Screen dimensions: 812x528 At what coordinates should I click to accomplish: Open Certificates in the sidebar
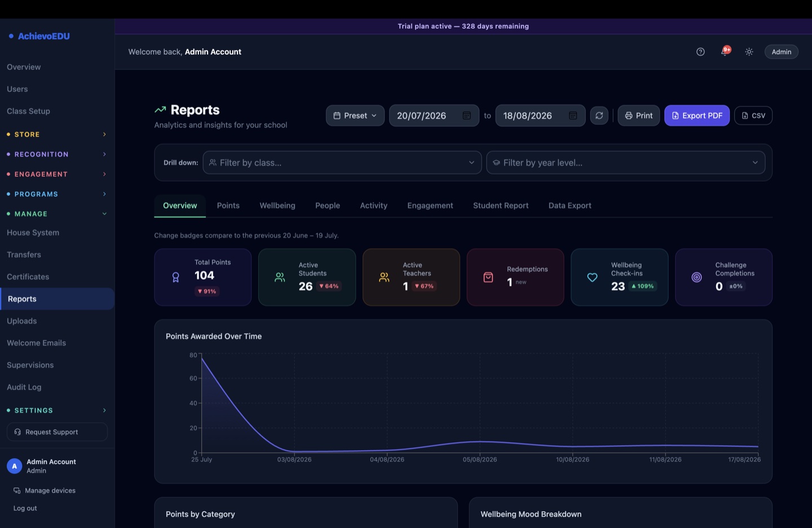[28, 276]
